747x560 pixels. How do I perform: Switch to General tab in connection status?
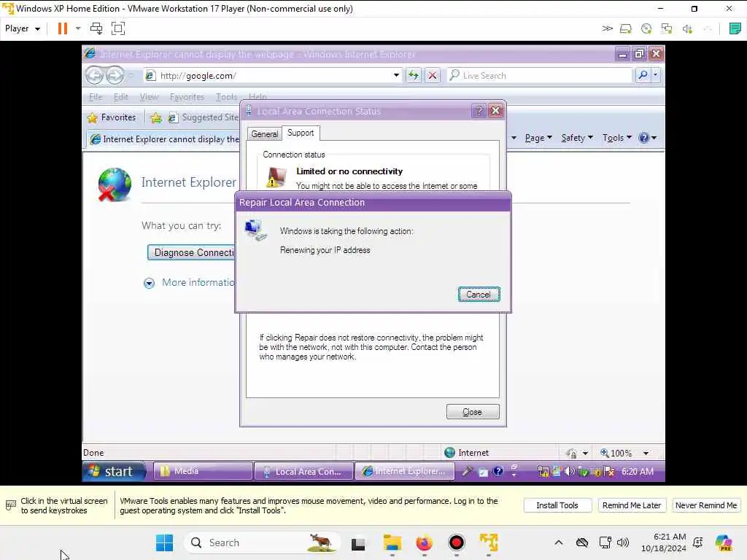tap(264, 134)
